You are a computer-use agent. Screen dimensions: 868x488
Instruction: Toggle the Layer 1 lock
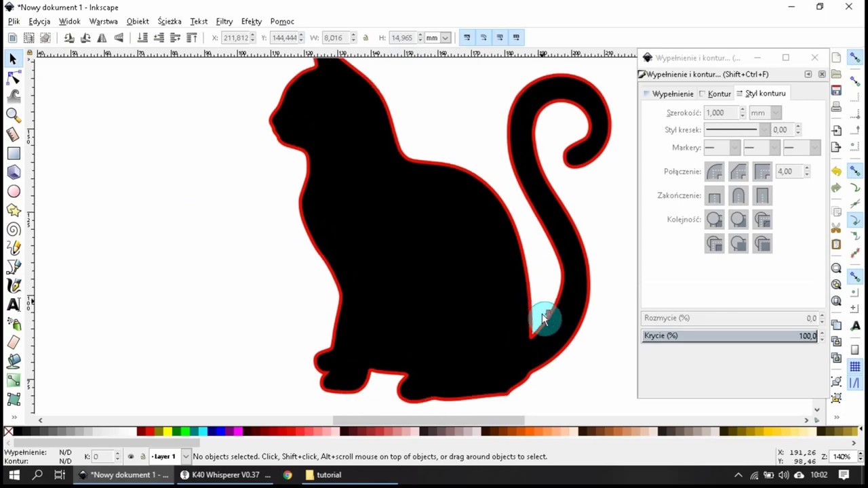click(x=142, y=457)
